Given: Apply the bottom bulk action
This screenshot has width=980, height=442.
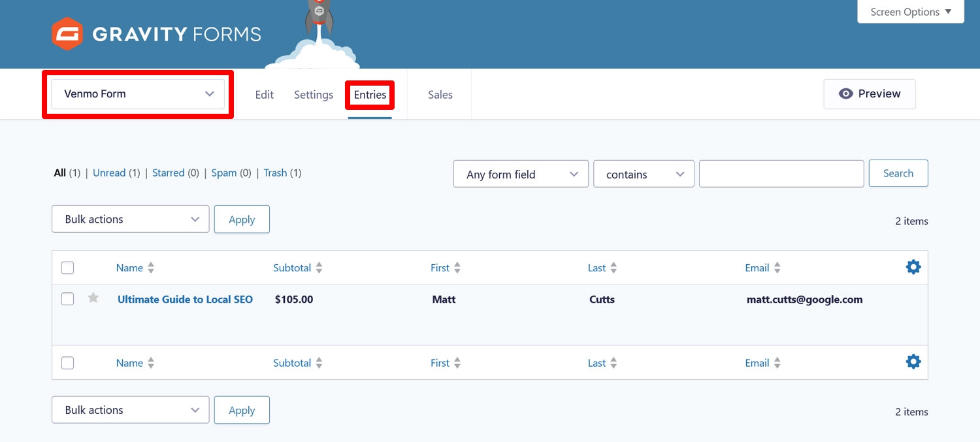Looking at the screenshot, I should [x=242, y=410].
